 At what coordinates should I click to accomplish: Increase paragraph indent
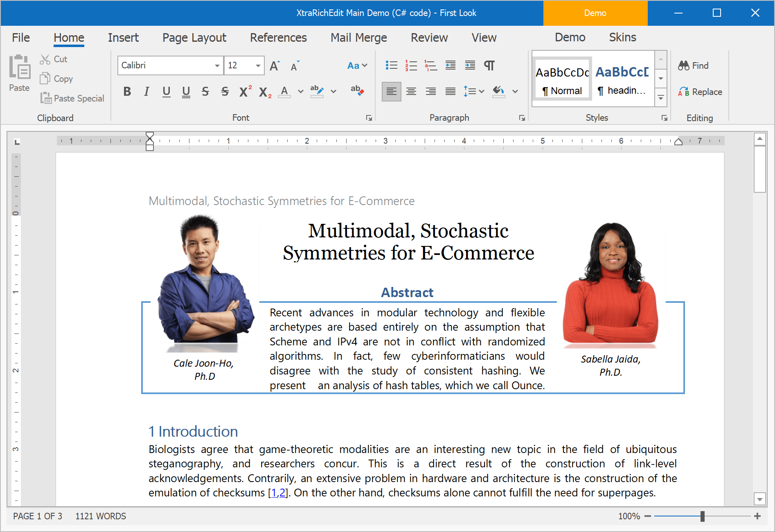pos(470,65)
